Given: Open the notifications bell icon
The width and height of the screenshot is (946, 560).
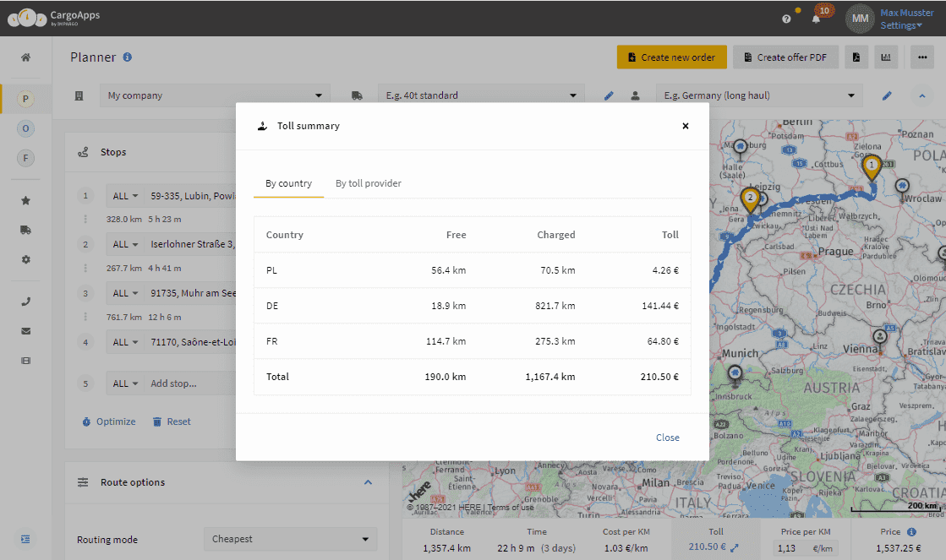Looking at the screenshot, I should 816,19.
